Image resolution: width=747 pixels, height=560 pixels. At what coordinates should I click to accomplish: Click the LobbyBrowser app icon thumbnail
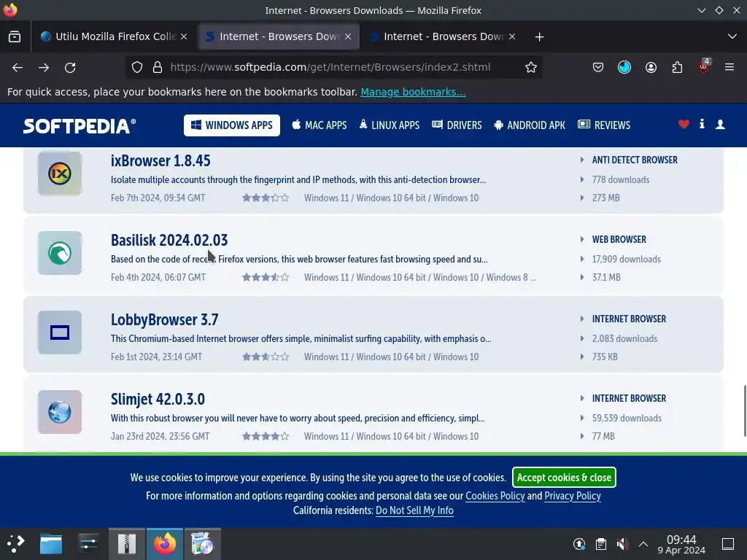click(x=60, y=332)
